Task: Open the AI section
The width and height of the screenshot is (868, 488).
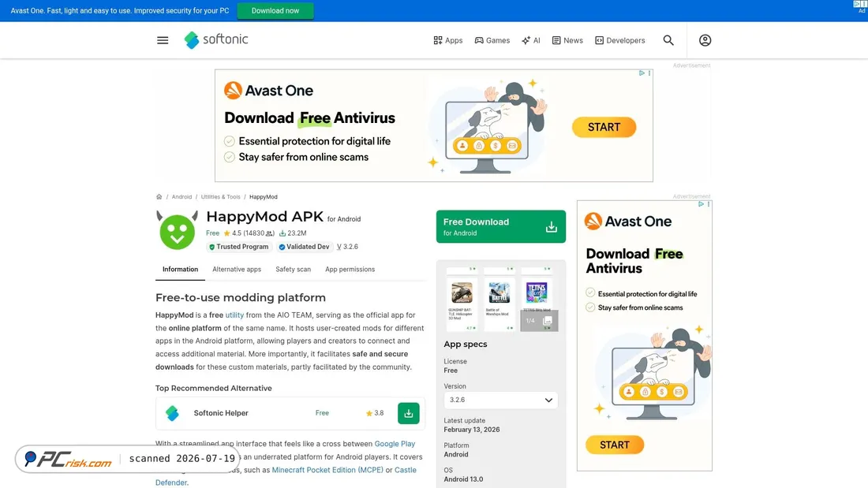Action: pyautogui.click(x=531, y=40)
